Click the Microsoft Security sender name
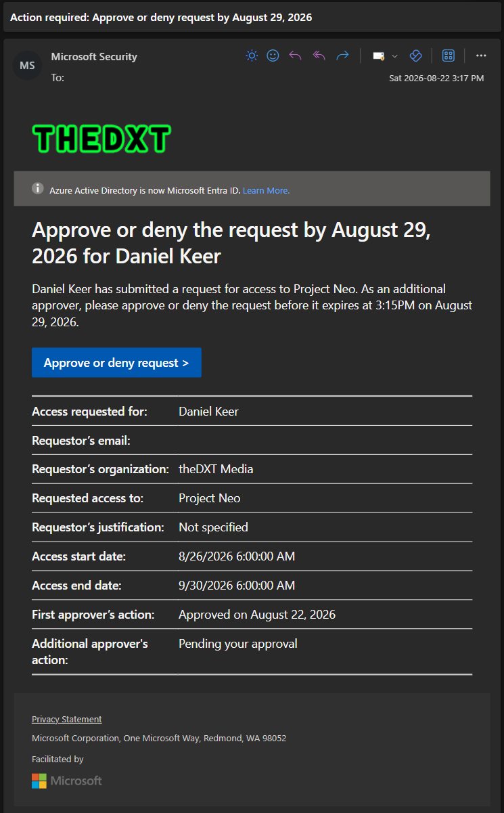 coord(94,57)
